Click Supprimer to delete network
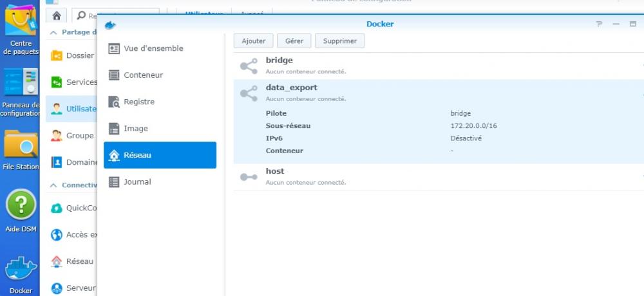 pyautogui.click(x=339, y=41)
